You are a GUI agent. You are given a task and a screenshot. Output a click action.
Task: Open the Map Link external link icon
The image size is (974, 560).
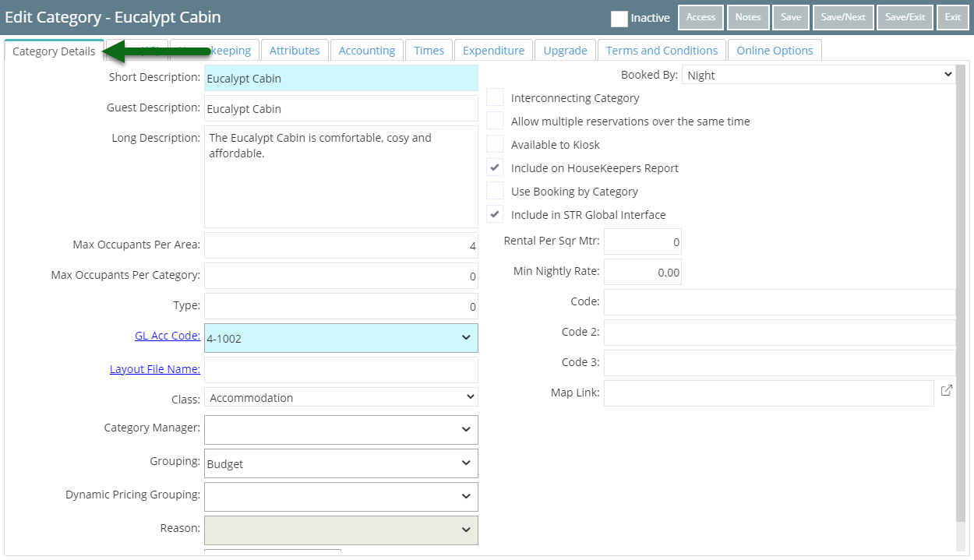946,391
